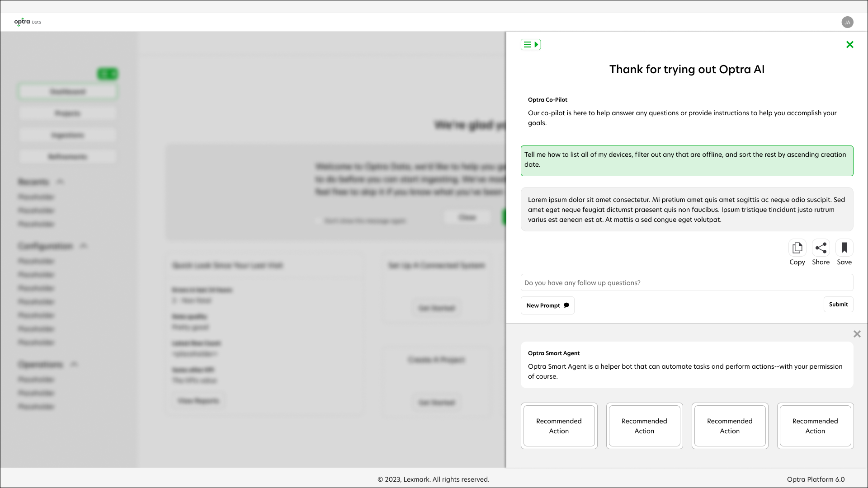This screenshot has height=488, width=868.
Task: Go home via the Optra Data logo
Action: point(28,22)
